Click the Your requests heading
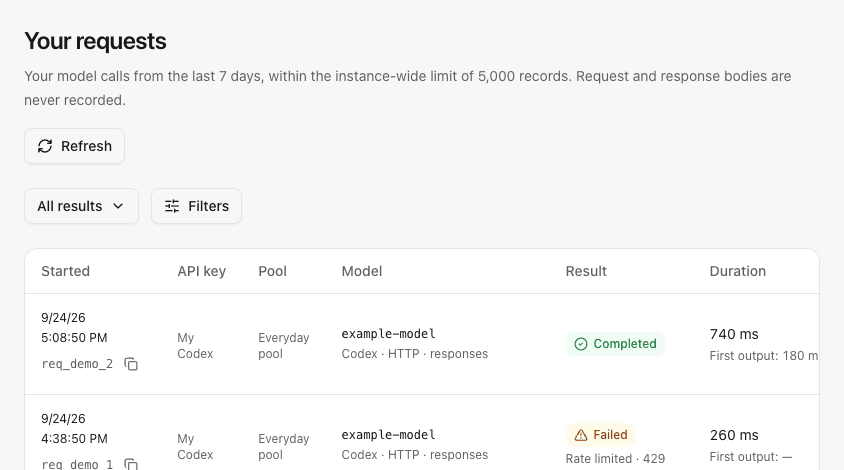Screen dimensions: 844x470 (95, 41)
